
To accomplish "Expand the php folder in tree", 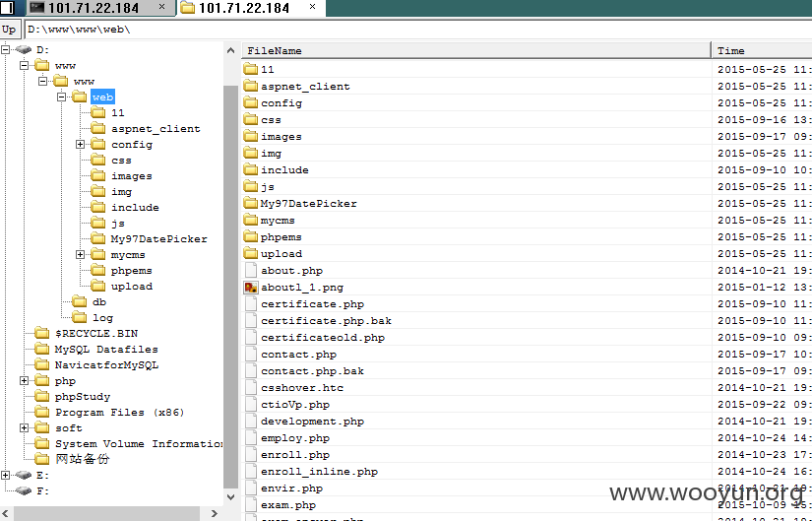I will coord(24,380).
